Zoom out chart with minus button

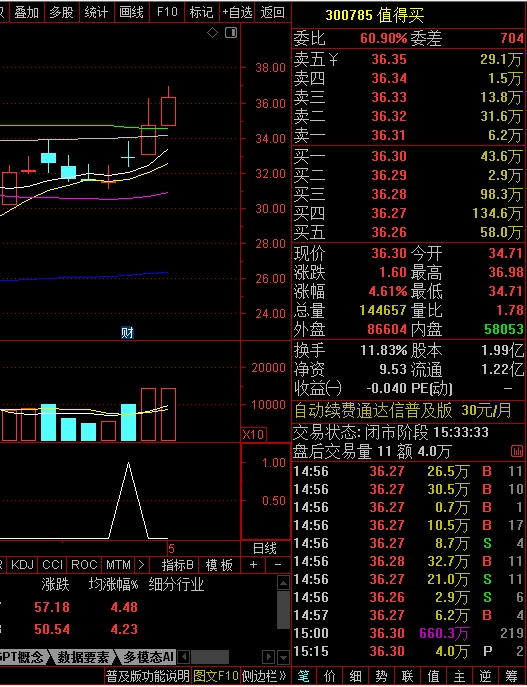point(278,565)
